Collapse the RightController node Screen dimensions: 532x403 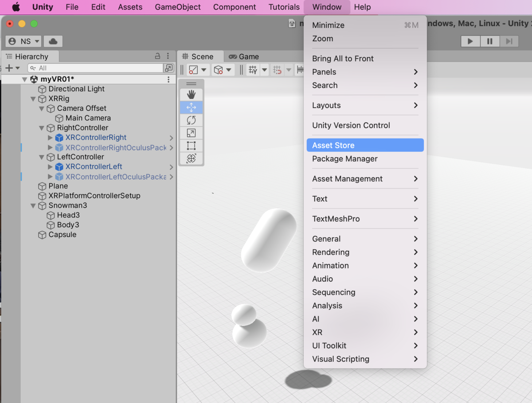point(42,128)
